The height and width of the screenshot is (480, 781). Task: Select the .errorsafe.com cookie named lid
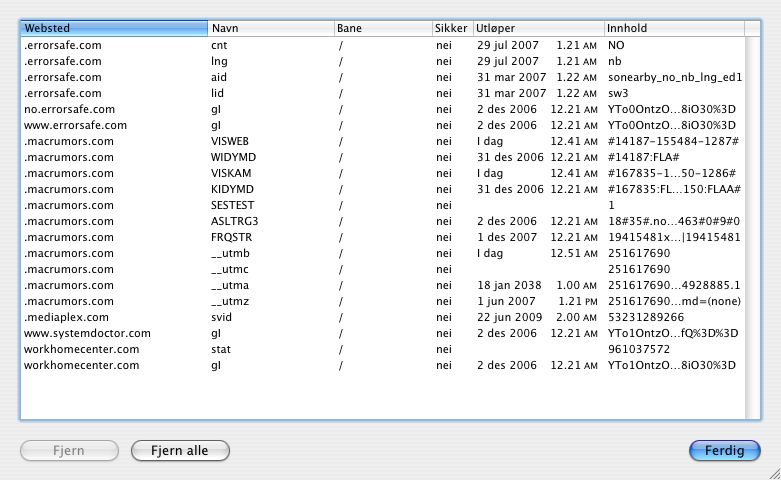click(x=383, y=93)
